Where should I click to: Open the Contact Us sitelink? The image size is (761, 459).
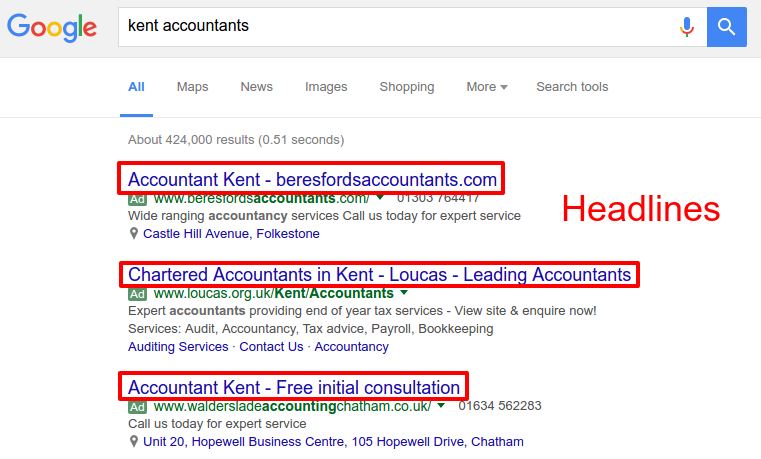pyautogui.click(x=271, y=347)
